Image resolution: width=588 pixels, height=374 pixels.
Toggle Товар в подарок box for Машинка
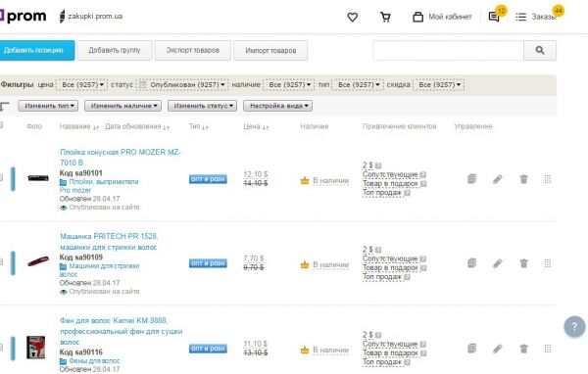click(423, 268)
